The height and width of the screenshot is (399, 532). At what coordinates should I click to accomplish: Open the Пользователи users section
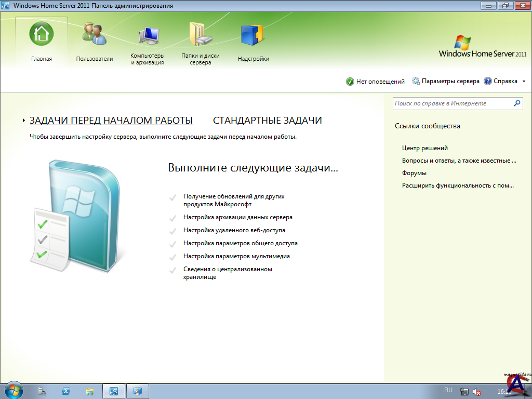(x=94, y=34)
